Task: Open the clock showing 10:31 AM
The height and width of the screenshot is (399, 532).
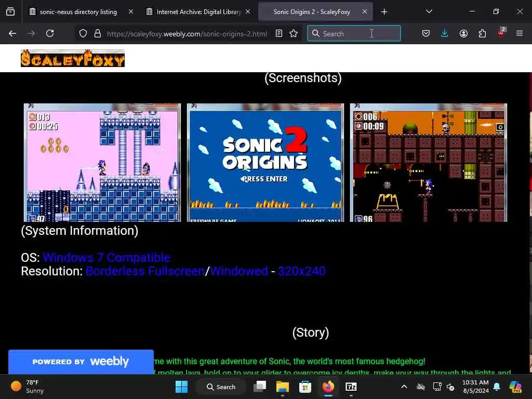Action: tap(476, 387)
